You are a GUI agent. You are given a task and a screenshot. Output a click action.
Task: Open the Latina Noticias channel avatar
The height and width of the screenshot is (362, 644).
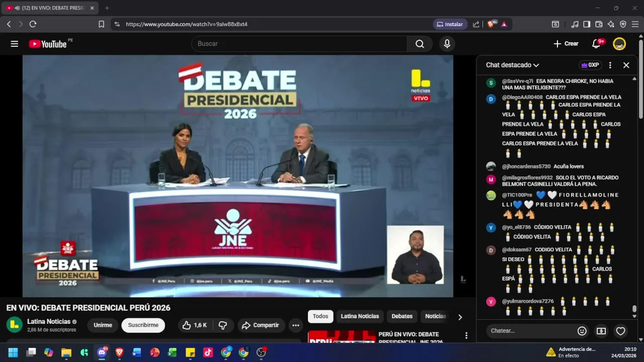coord(15,325)
